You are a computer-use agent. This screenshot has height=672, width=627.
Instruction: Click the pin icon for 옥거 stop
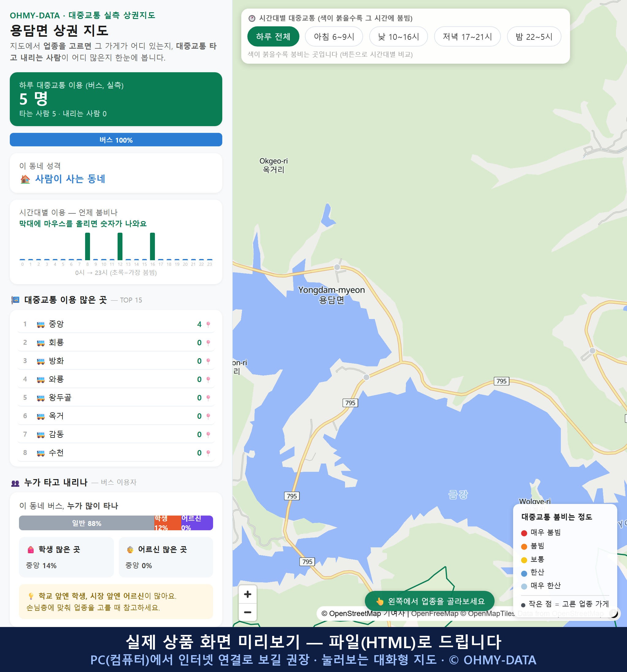(x=208, y=416)
